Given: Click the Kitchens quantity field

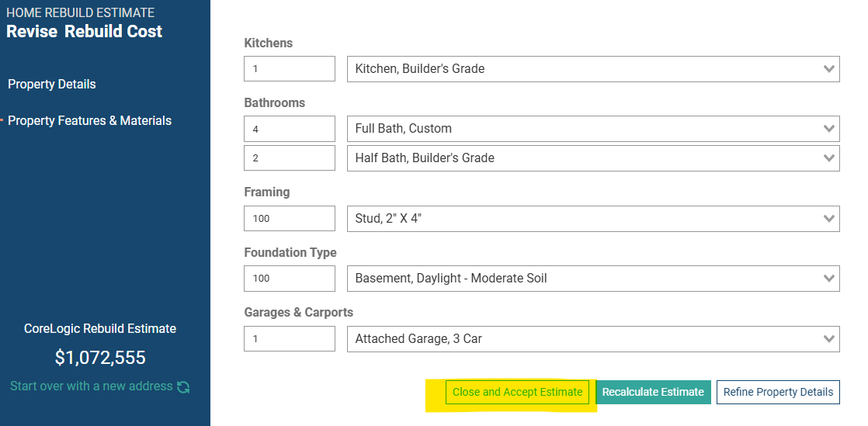Looking at the screenshot, I should coord(290,68).
